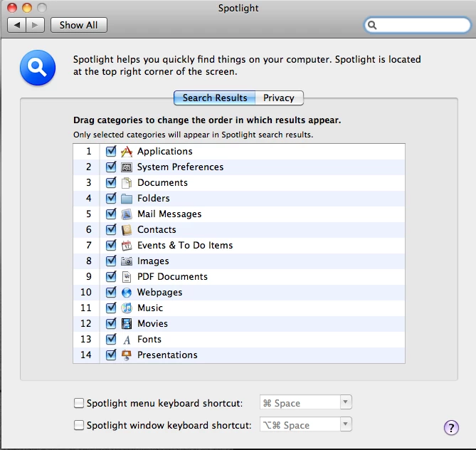Click the Show All button
The image size is (476, 450).
pyautogui.click(x=79, y=25)
